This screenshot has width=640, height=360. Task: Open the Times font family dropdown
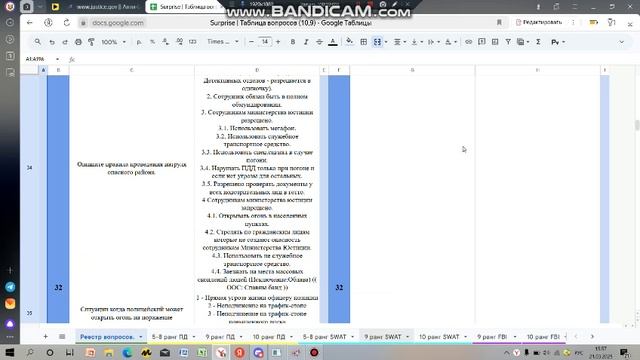coord(222,42)
